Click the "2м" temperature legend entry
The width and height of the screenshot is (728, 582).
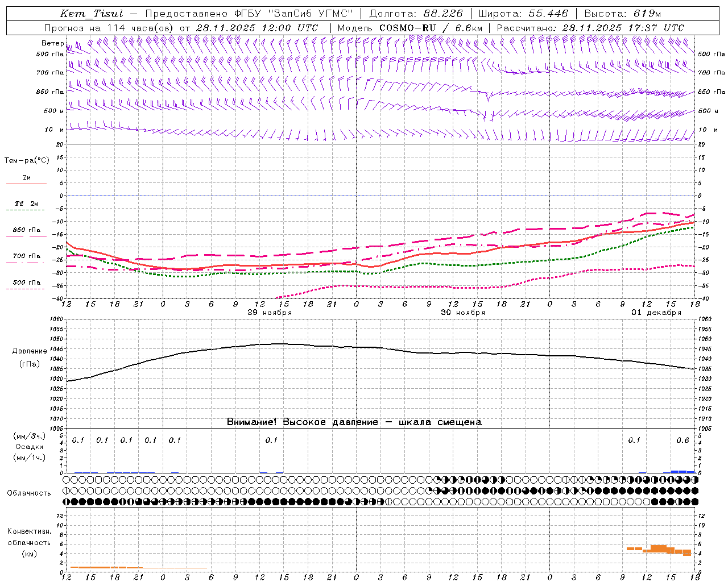[x=27, y=178]
